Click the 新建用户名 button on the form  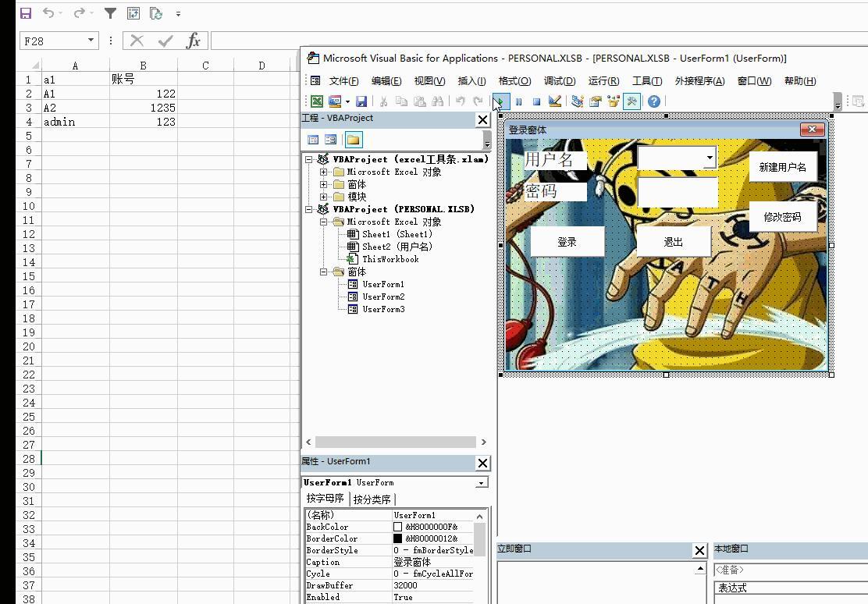point(782,167)
